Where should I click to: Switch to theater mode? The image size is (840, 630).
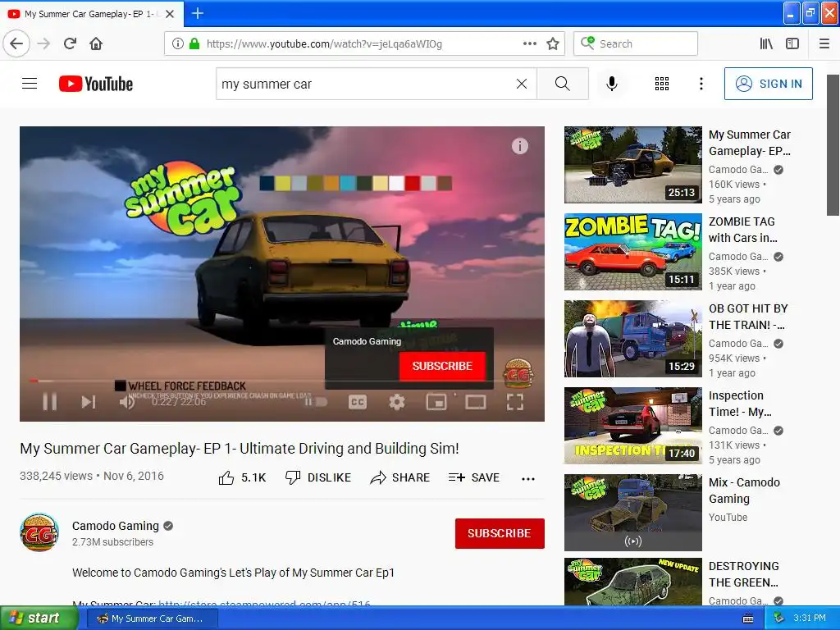[x=475, y=402]
